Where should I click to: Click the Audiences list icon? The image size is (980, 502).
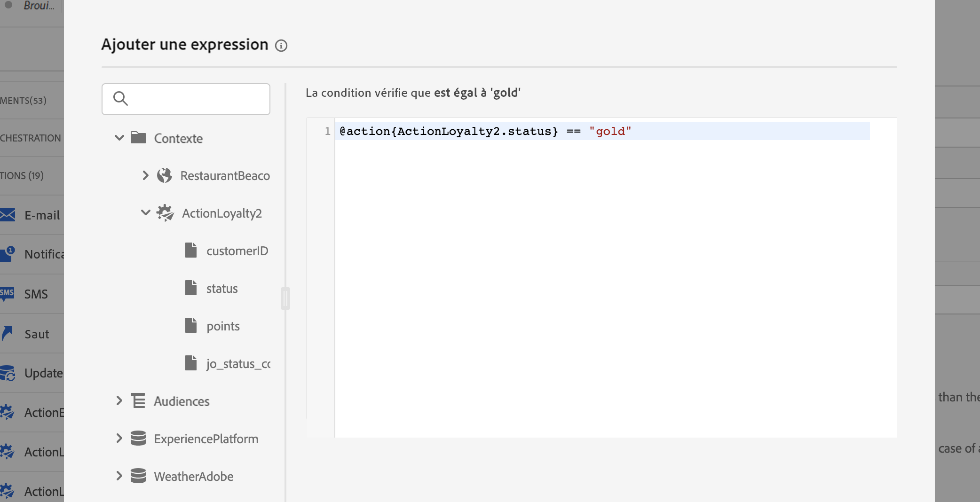pyautogui.click(x=138, y=401)
